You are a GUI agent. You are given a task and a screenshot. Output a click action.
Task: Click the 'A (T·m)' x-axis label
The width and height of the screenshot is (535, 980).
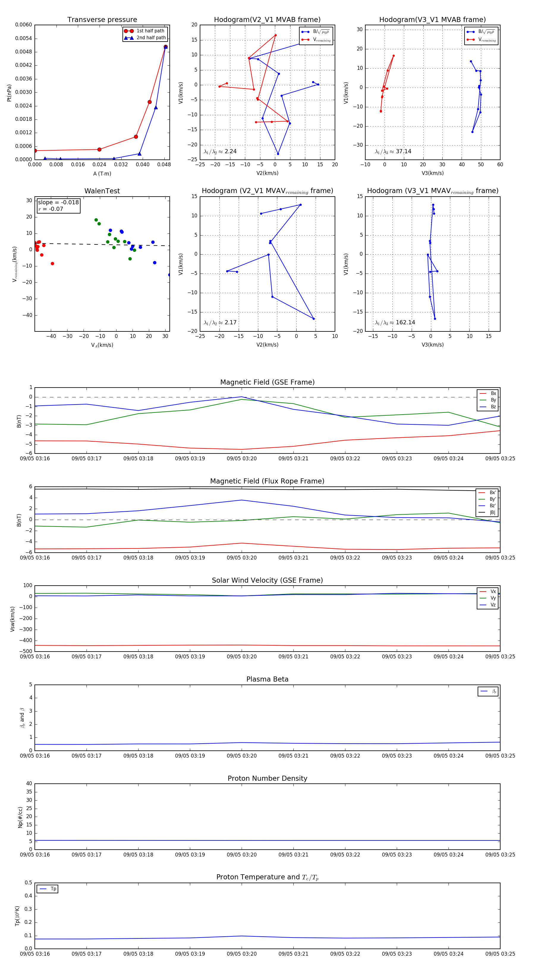tap(102, 174)
